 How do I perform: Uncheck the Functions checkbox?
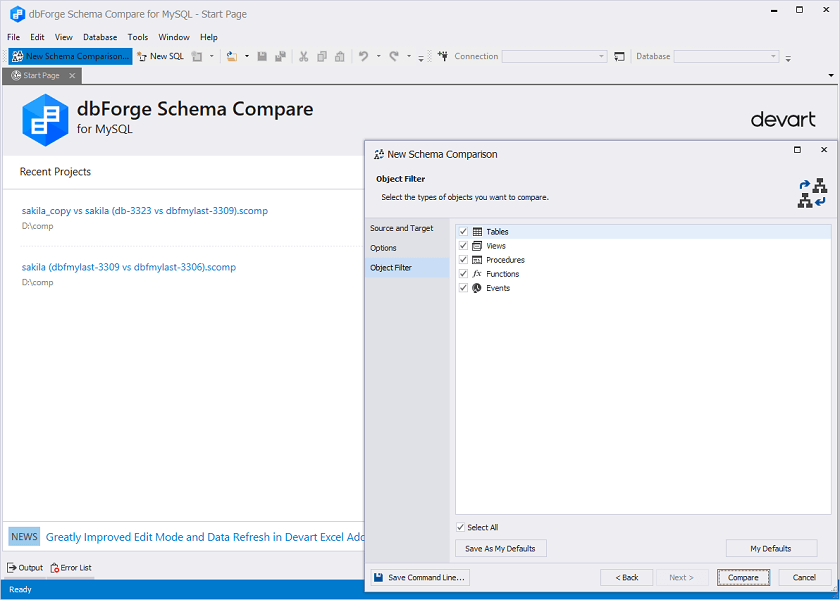pos(463,273)
